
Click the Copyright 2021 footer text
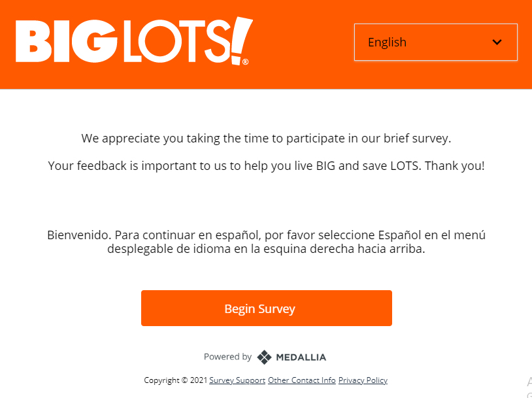click(x=175, y=380)
